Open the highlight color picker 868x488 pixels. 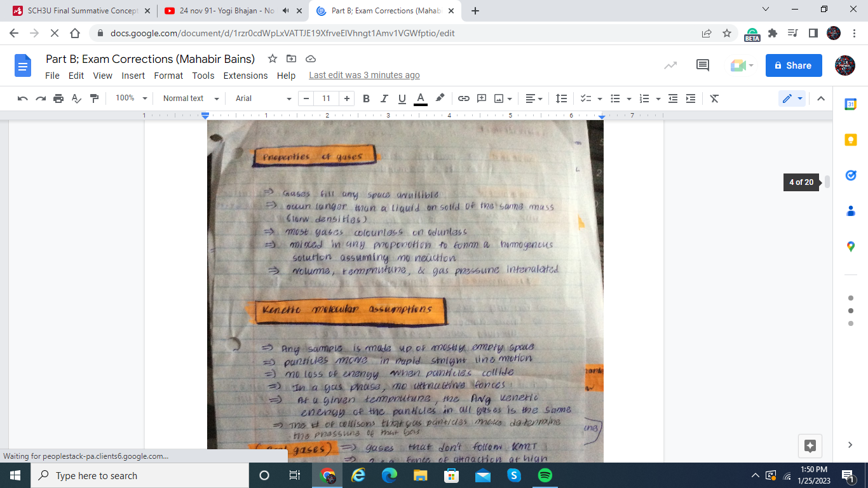point(440,98)
